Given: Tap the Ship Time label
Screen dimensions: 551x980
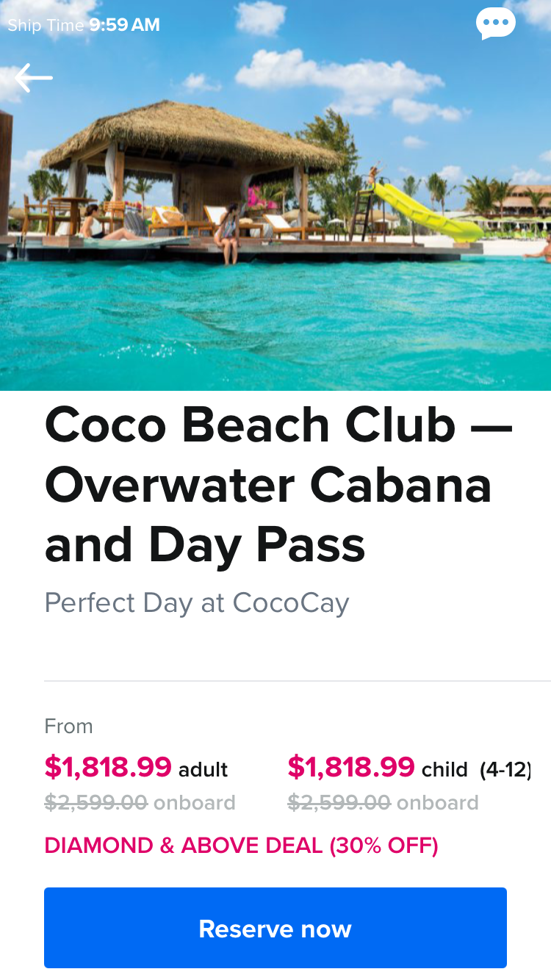Looking at the screenshot, I should point(46,25).
